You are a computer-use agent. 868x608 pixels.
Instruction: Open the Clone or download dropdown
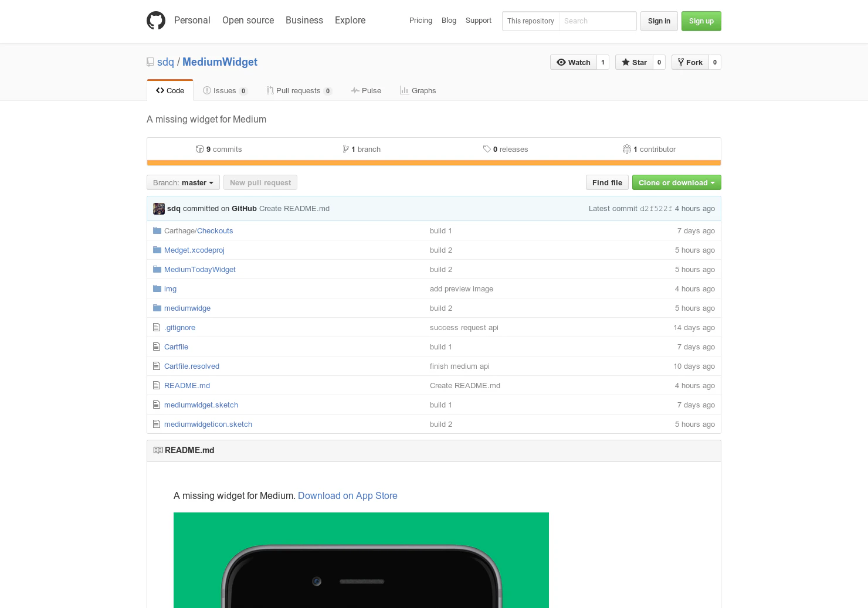coord(676,182)
